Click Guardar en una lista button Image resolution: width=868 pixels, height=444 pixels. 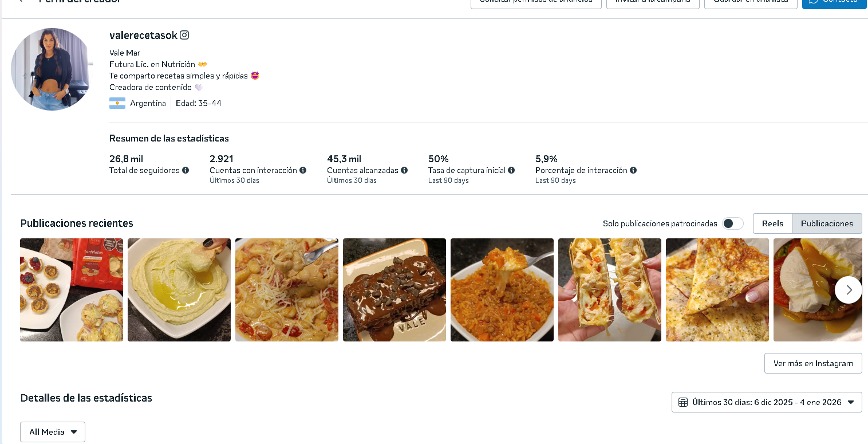coord(751,2)
